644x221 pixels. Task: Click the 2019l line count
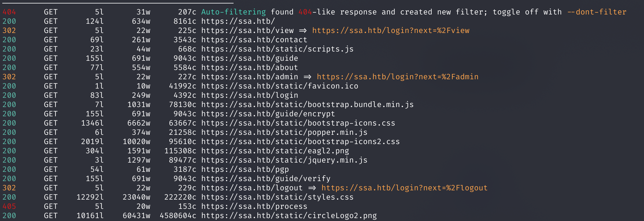coord(92,142)
